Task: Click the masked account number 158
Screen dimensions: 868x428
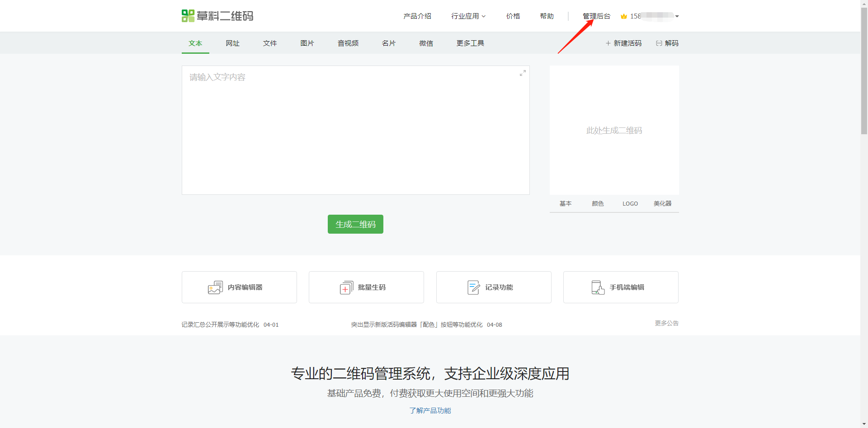Action: pos(651,16)
